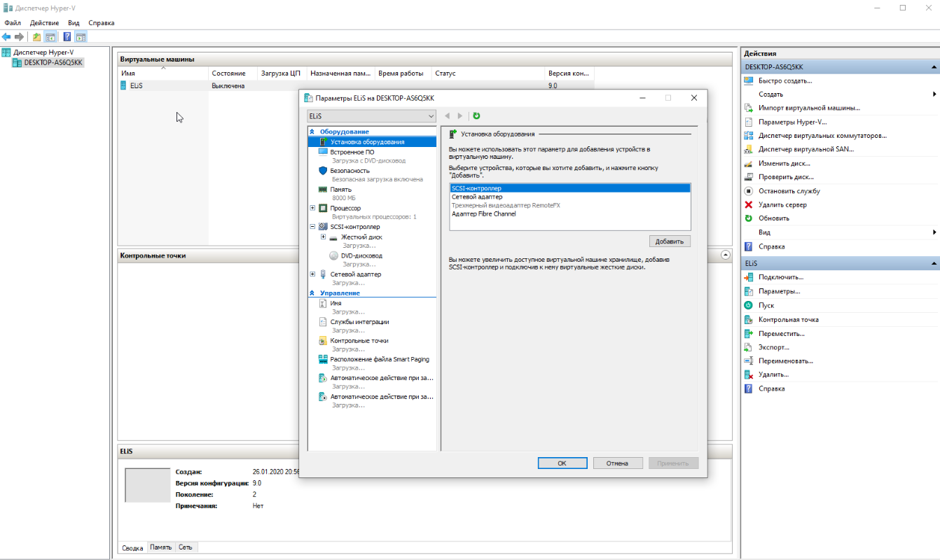Viewport: 940px width, 560px height.
Task: Open the Вид menu in menu bar
Action: [74, 23]
